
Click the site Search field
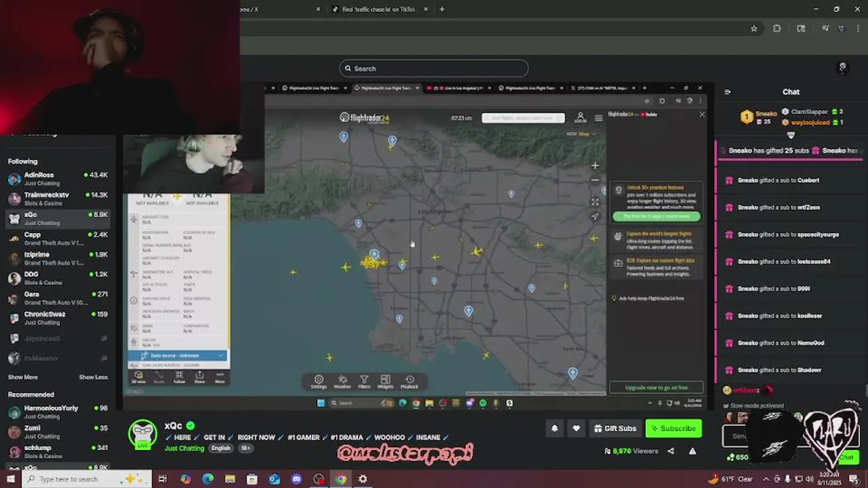coord(434,68)
